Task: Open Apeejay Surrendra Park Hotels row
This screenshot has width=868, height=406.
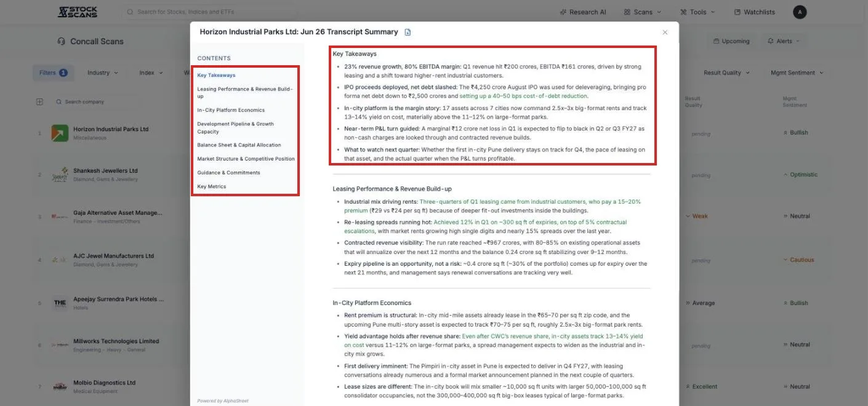Action: click(x=118, y=299)
